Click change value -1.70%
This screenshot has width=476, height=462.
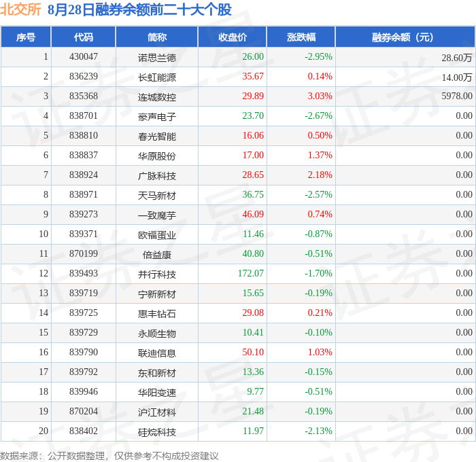tap(318, 274)
